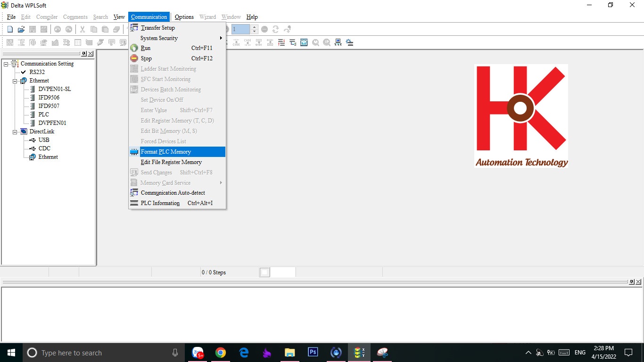Open PLC Information from the menu

click(x=177, y=203)
